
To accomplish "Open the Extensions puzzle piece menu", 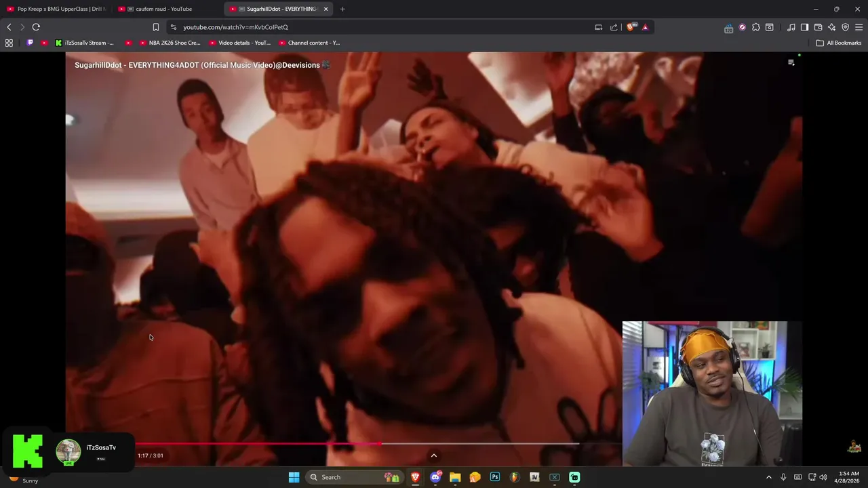I will coord(756,27).
